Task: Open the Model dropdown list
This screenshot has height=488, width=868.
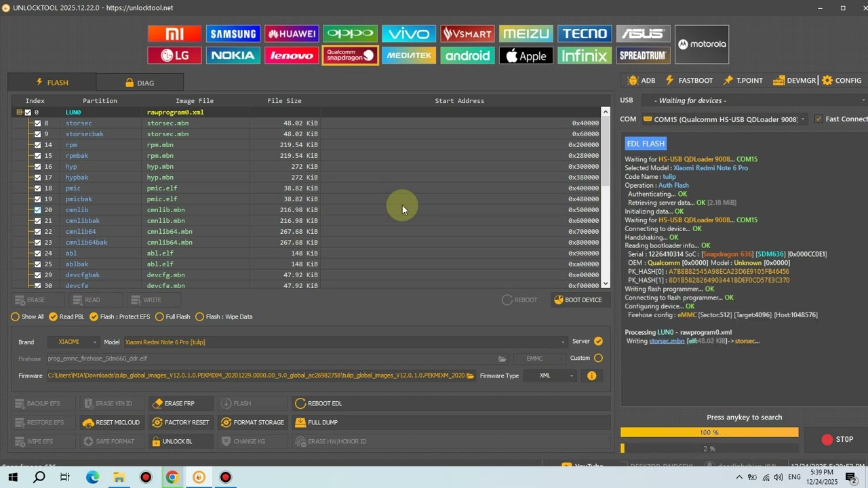Action: coord(344,342)
